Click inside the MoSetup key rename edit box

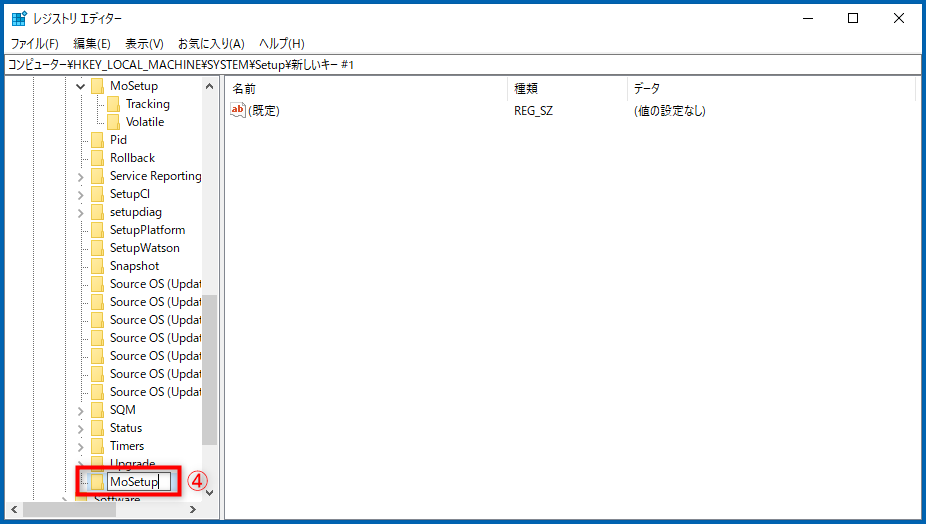click(139, 482)
